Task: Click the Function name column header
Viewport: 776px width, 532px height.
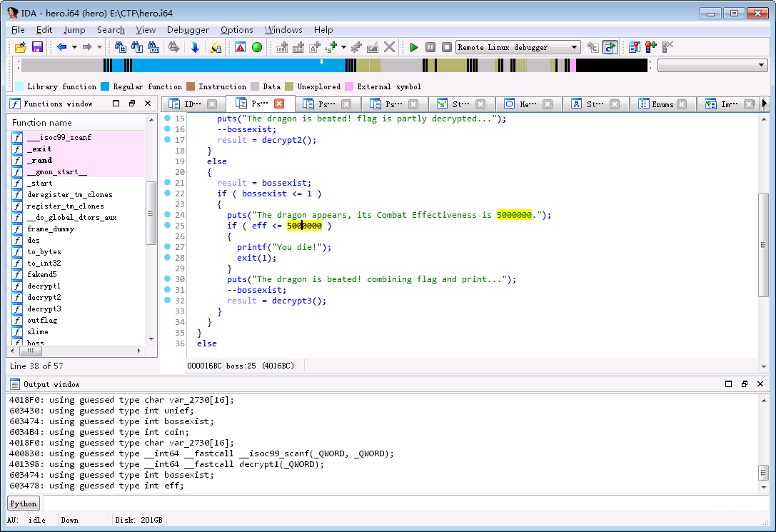Action: (x=76, y=122)
